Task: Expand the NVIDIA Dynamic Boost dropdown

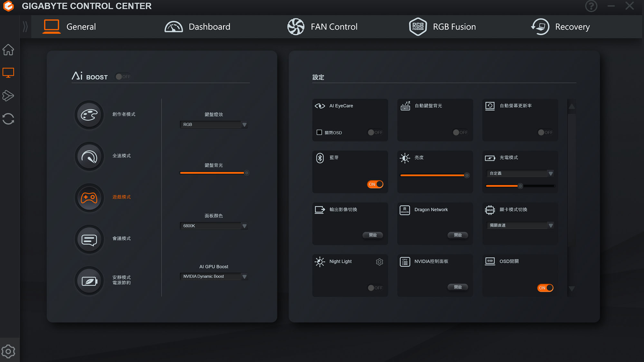Action: 214,276
